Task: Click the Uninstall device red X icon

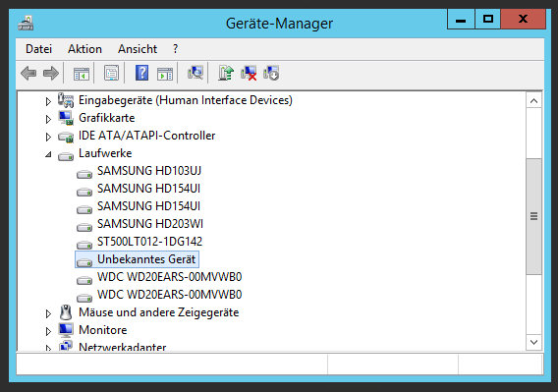Action: 249,73
